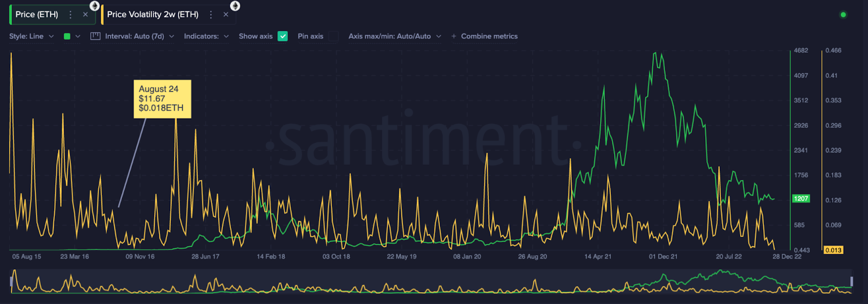Click the left handle of timeline range slider
This screenshot has height=304, width=868.
[11, 281]
